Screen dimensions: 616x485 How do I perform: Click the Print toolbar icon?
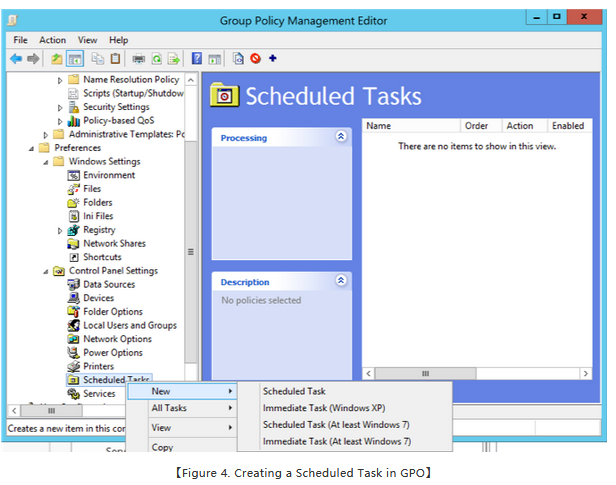138,59
